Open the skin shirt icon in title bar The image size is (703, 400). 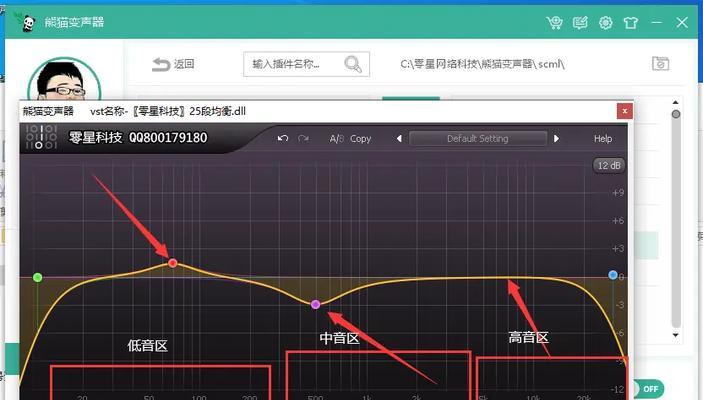click(x=631, y=22)
